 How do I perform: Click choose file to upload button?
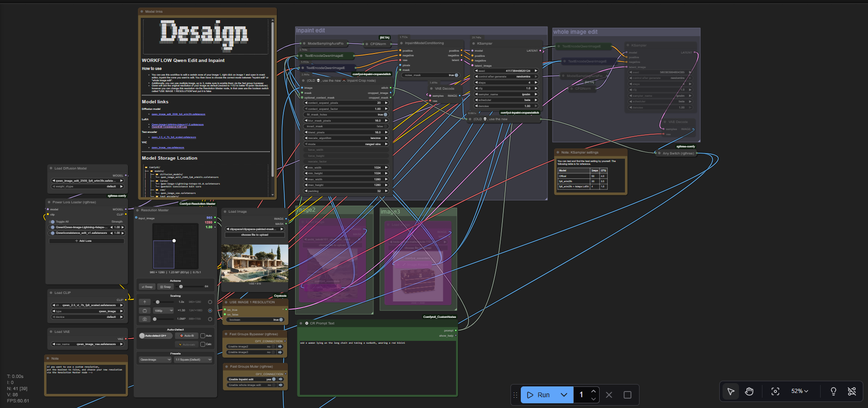[x=254, y=235]
